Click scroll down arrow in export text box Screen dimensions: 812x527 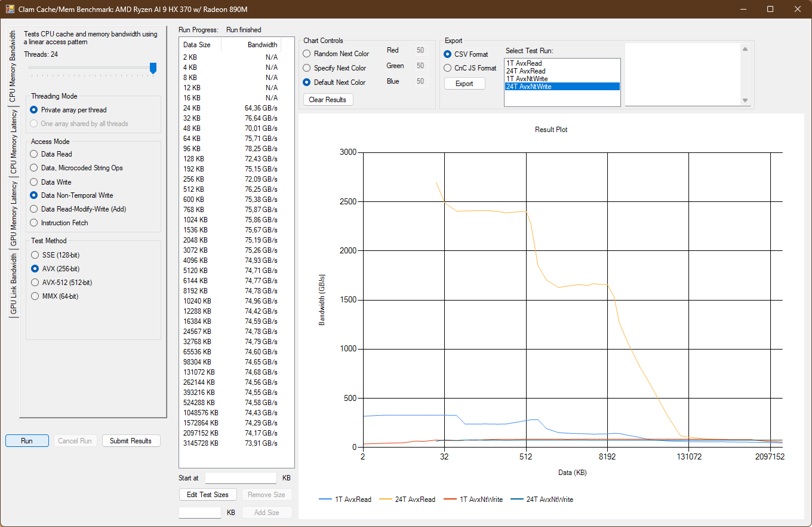(745, 100)
